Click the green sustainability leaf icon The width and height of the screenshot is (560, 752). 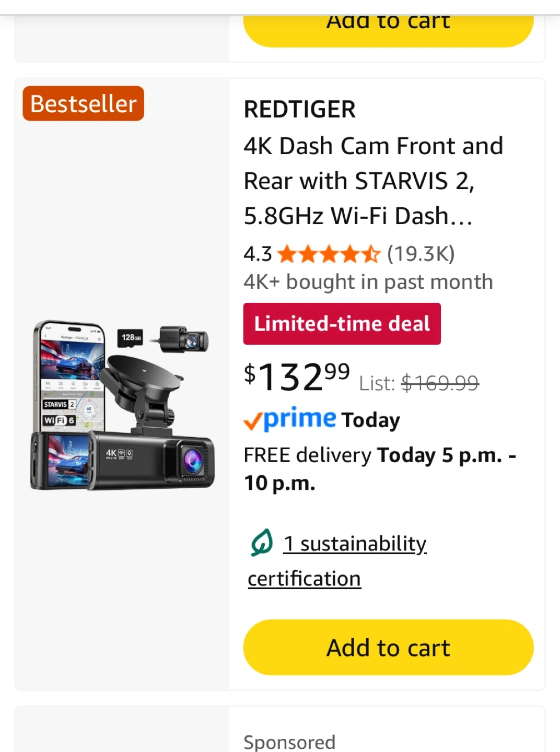click(262, 543)
